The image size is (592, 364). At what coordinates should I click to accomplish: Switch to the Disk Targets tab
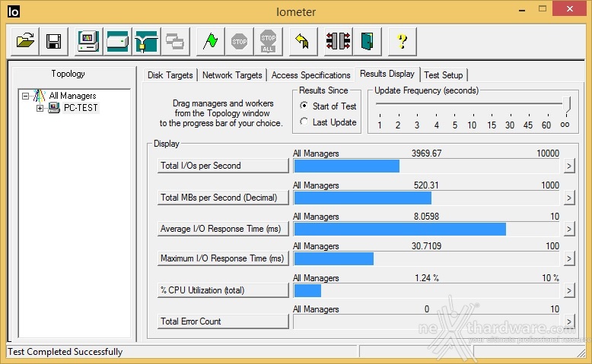170,75
